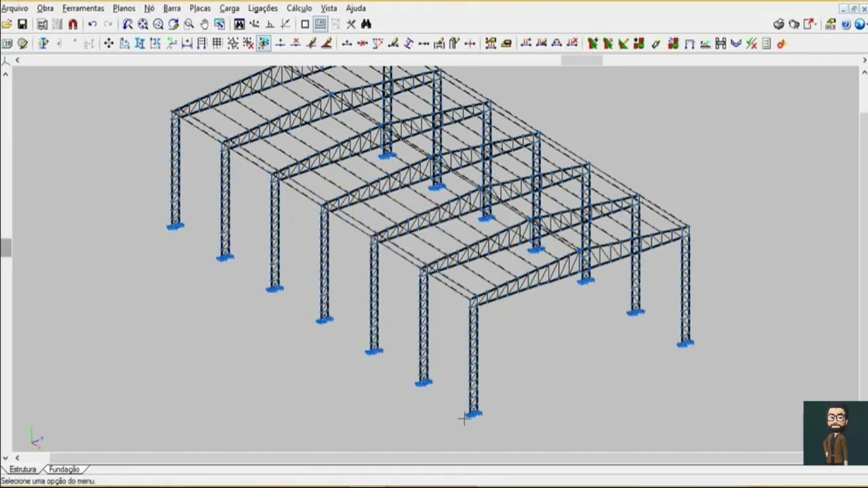Toggle the highlighted eye visibility icon
Viewport: 868px width, 488px height.
tap(263, 43)
